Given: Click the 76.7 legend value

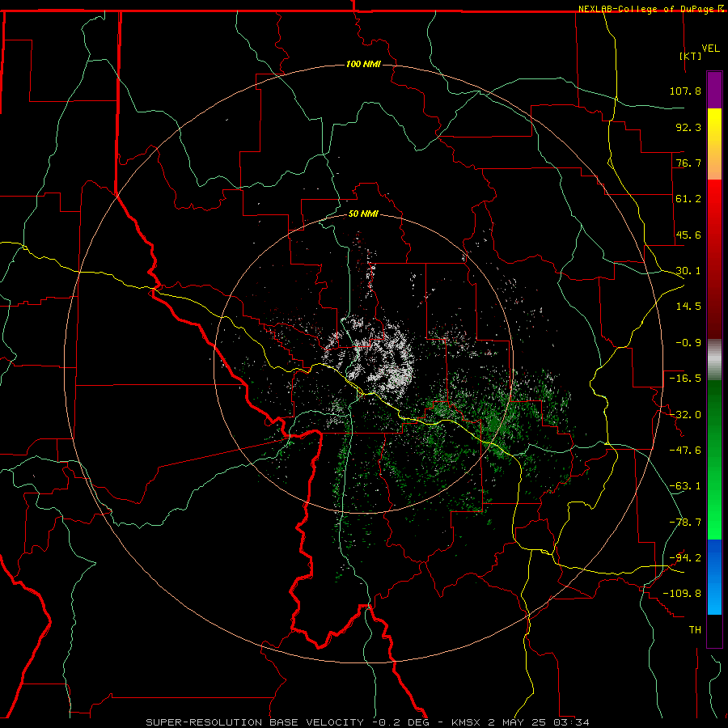Looking at the screenshot, I should pyautogui.click(x=688, y=163).
